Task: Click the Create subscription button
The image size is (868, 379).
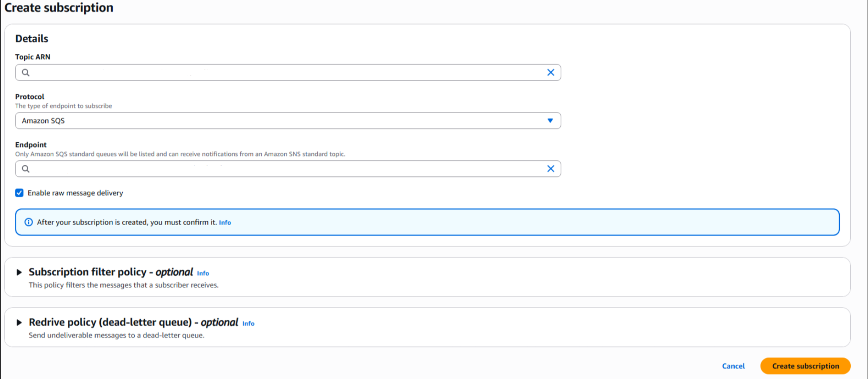Action: point(805,366)
